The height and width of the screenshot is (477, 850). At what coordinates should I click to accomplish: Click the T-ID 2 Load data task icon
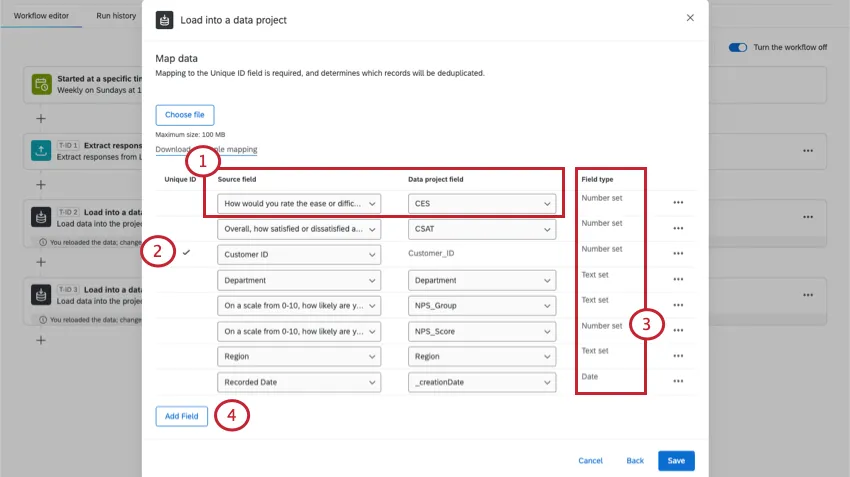click(41, 217)
